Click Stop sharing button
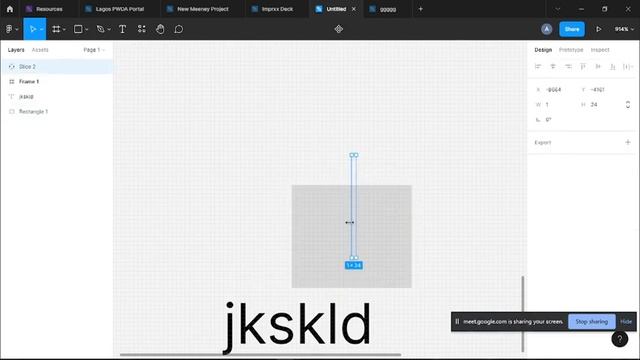This screenshot has width=640, height=360. (x=591, y=322)
